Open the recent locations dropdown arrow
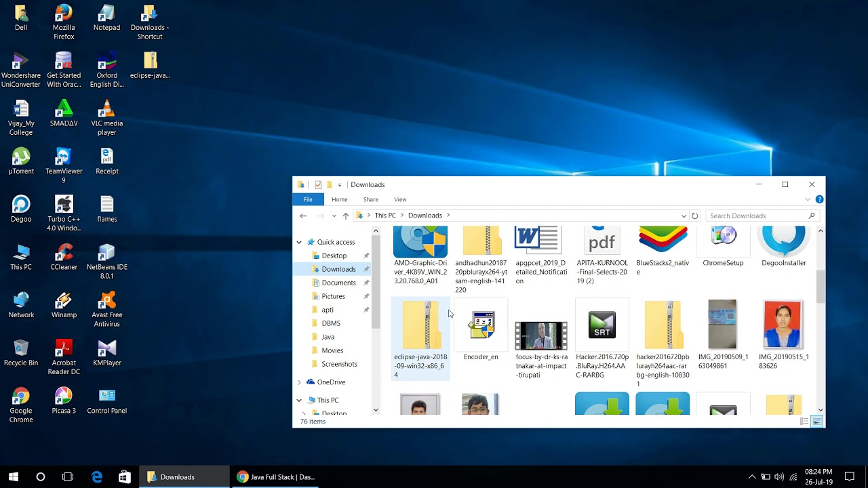868x488 pixels. pos(334,216)
